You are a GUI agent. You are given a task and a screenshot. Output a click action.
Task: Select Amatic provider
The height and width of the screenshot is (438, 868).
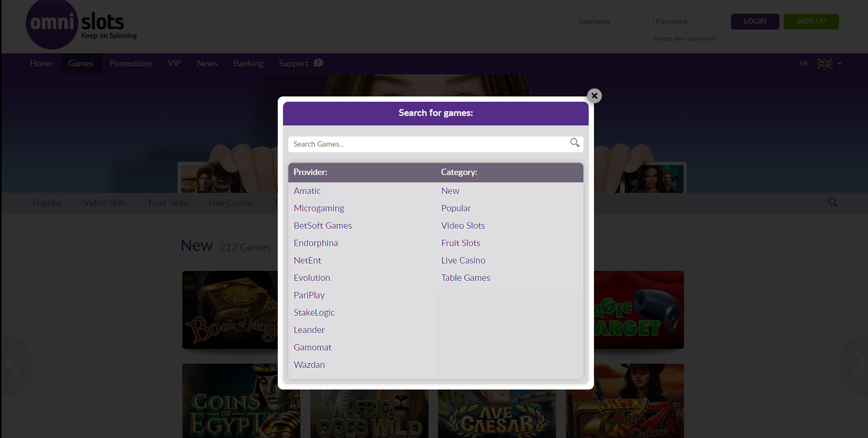click(307, 191)
